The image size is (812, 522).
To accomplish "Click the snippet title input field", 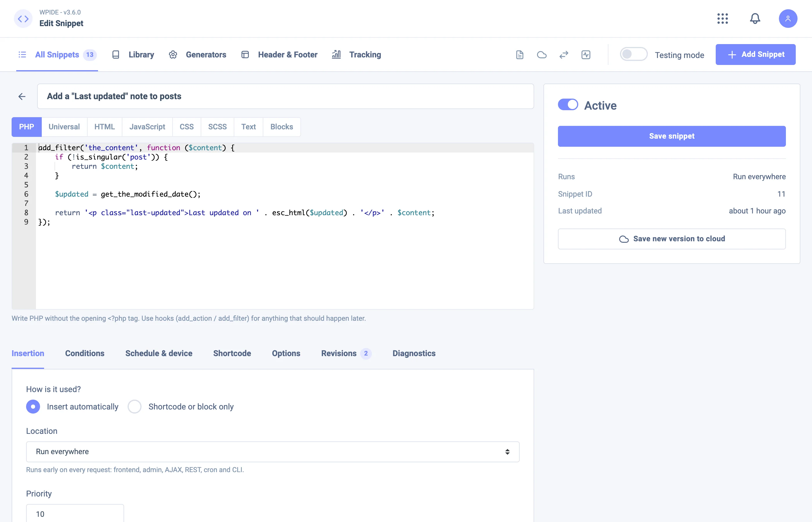I will pos(285,96).
